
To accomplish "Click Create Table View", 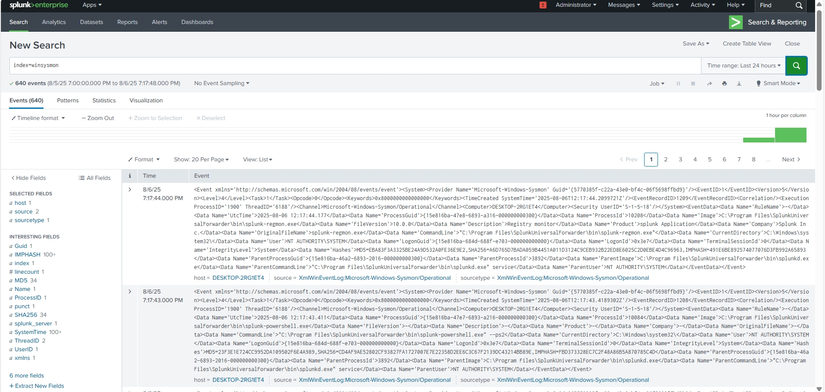I will (x=747, y=44).
